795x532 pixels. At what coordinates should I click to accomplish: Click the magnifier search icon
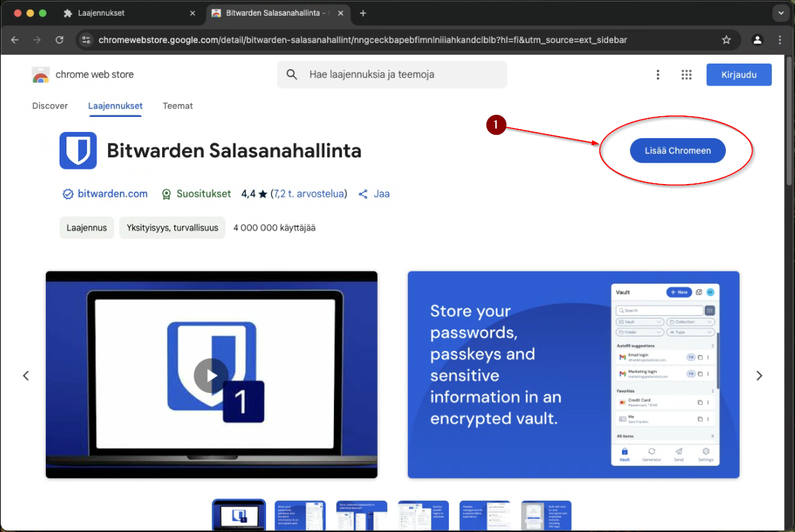291,75
